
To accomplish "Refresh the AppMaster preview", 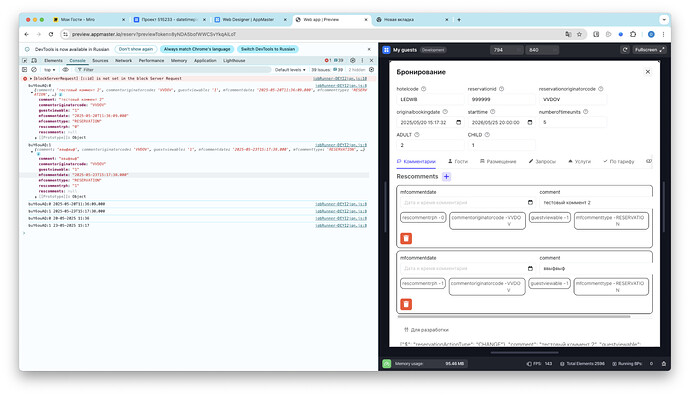I will pyautogui.click(x=624, y=50).
